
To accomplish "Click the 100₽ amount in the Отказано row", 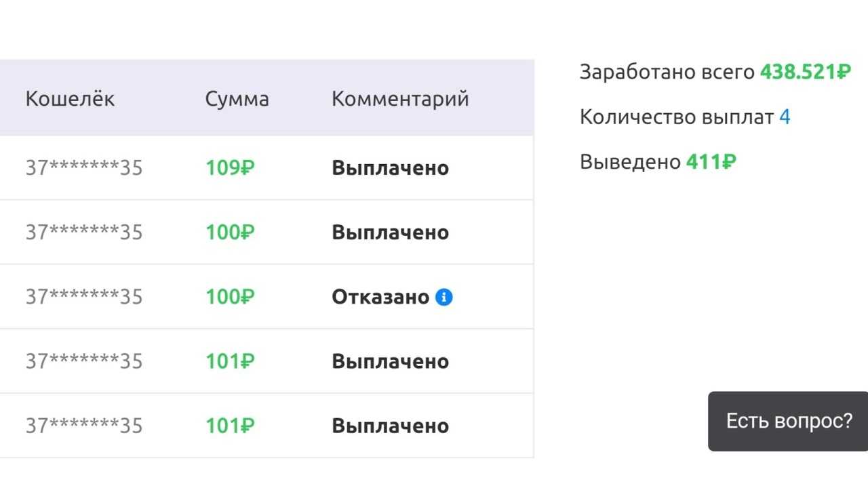I will pyautogui.click(x=230, y=297).
